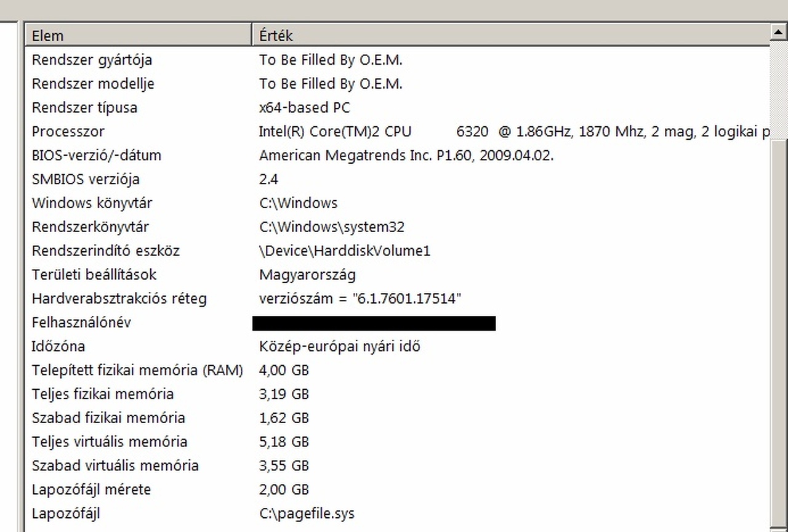Highlight the Időzóna row

pyautogui.click(x=58, y=346)
